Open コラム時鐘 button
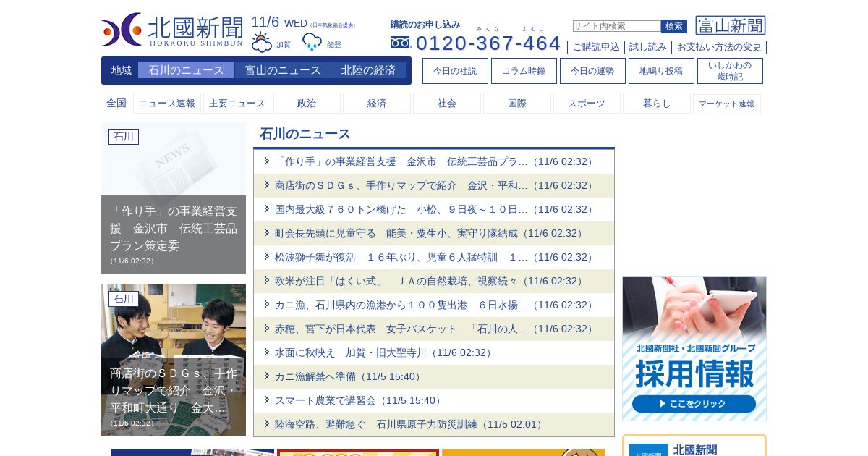 (524, 71)
